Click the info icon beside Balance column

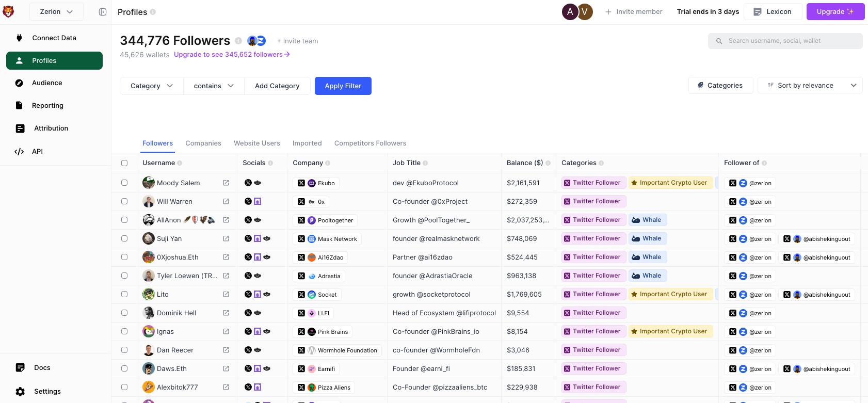point(548,163)
